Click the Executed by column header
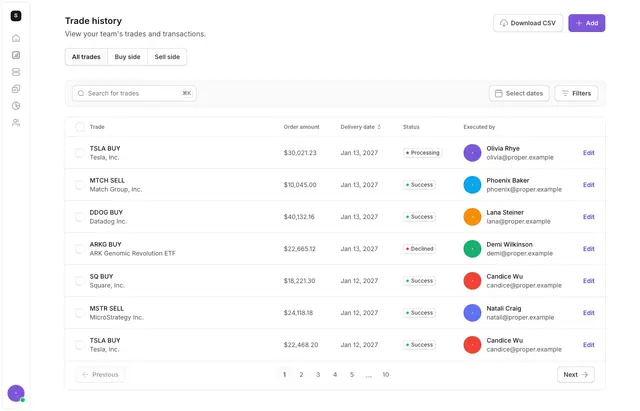Viewport: 640px width, 411px height. click(479, 127)
